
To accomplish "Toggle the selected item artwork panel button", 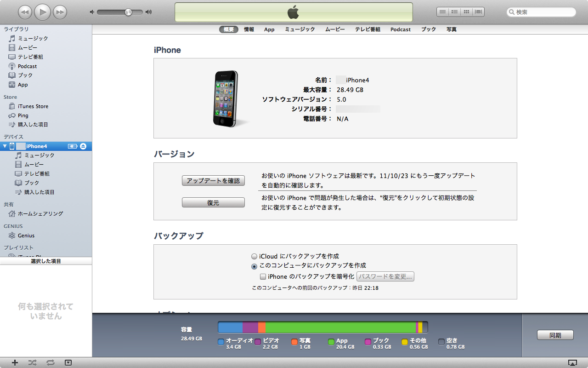I will point(68,362).
